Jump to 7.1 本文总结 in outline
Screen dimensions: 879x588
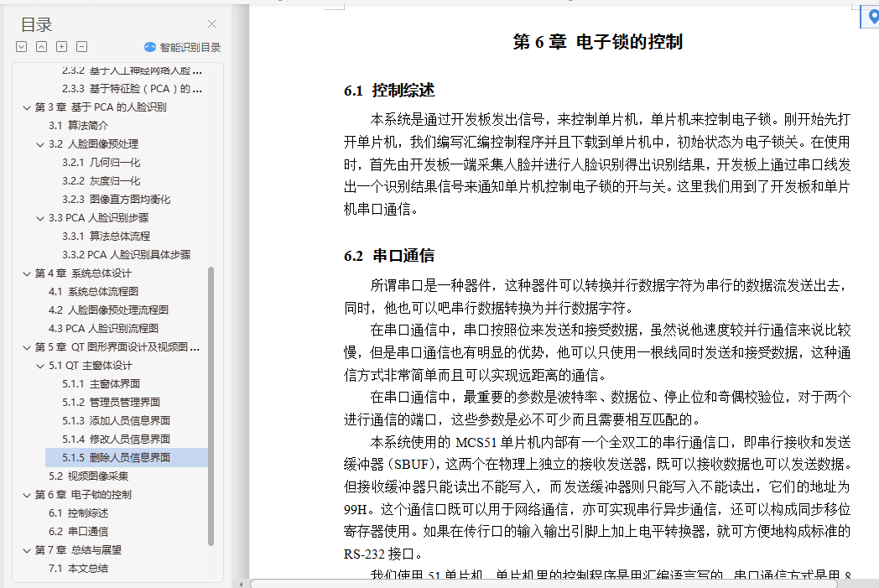pyautogui.click(x=79, y=569)
